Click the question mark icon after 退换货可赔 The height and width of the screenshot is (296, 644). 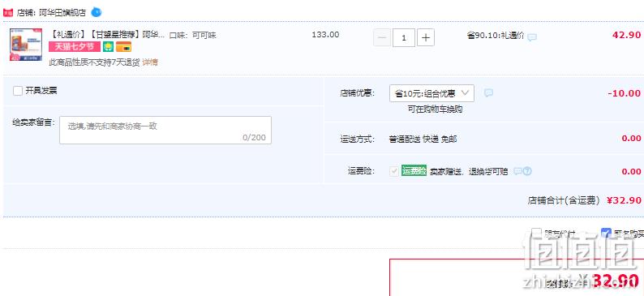coord(527,171)
